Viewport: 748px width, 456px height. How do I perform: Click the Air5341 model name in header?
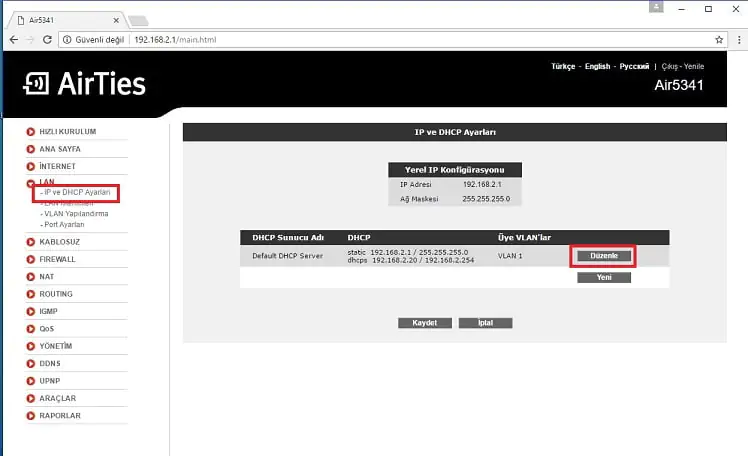(x=679, y=85)
